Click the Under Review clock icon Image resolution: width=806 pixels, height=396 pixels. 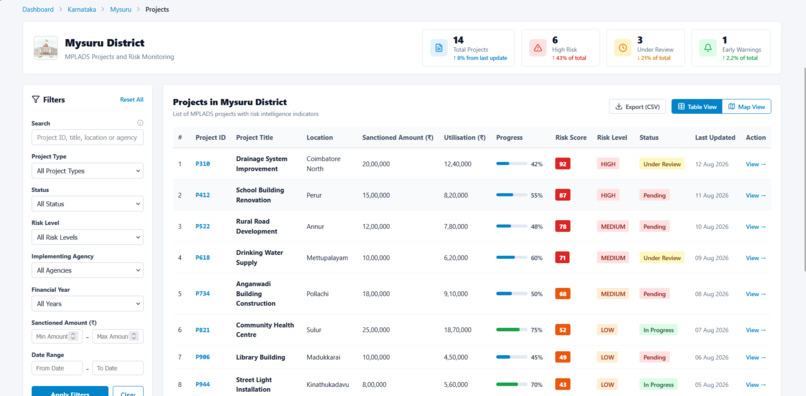[623, 48]
